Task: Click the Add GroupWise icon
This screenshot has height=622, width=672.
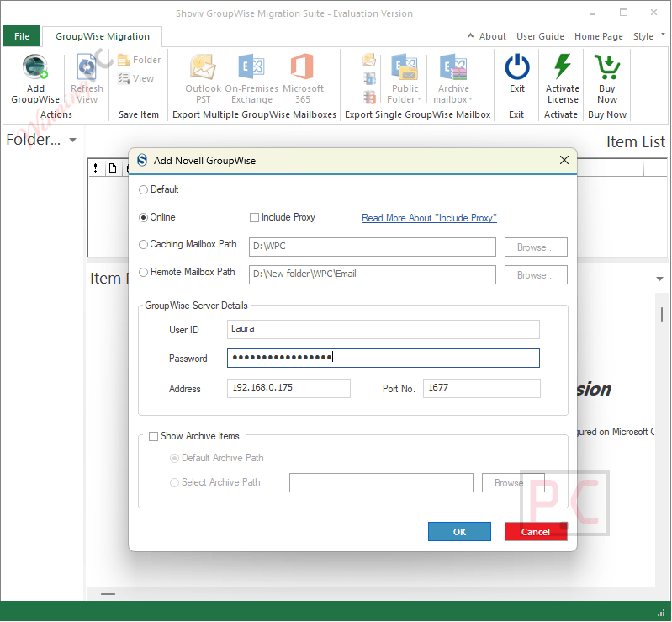Action: (x=35, y=66)
